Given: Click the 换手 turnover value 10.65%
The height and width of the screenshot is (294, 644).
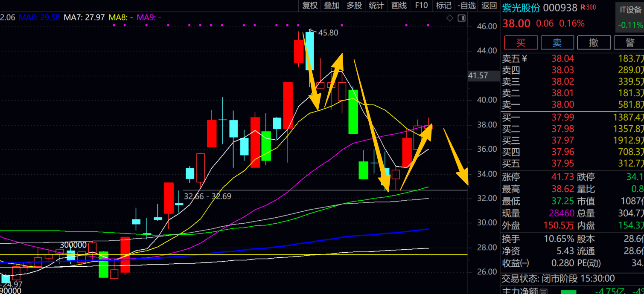Looking at the screenshot, I should click(560, 239).
